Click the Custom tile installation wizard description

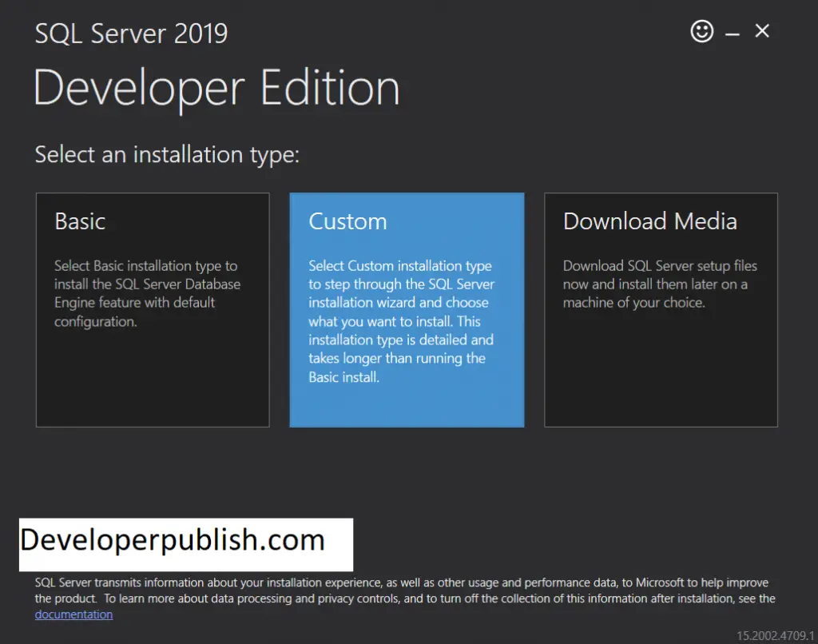coord(401,321)
